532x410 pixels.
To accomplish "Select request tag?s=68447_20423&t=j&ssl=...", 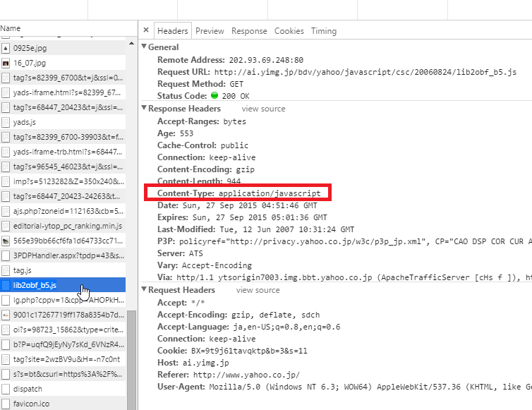I will [x=63, y=107].
